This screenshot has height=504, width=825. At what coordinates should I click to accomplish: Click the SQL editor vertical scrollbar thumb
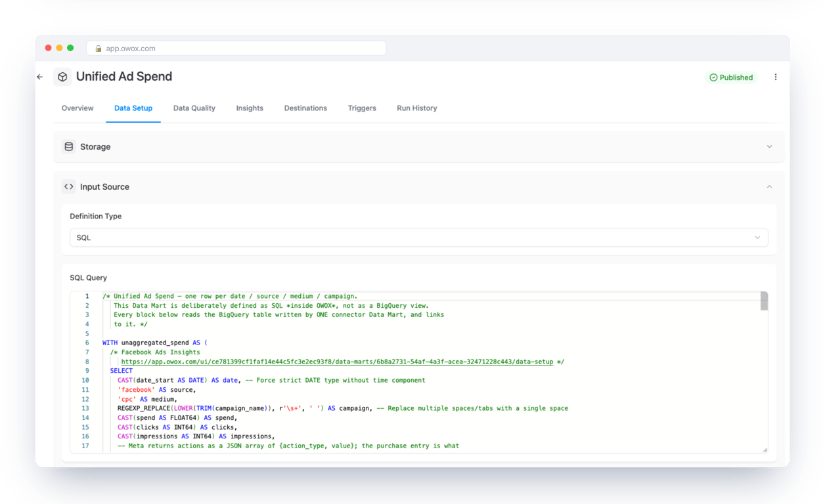click(x=764, y=301)
